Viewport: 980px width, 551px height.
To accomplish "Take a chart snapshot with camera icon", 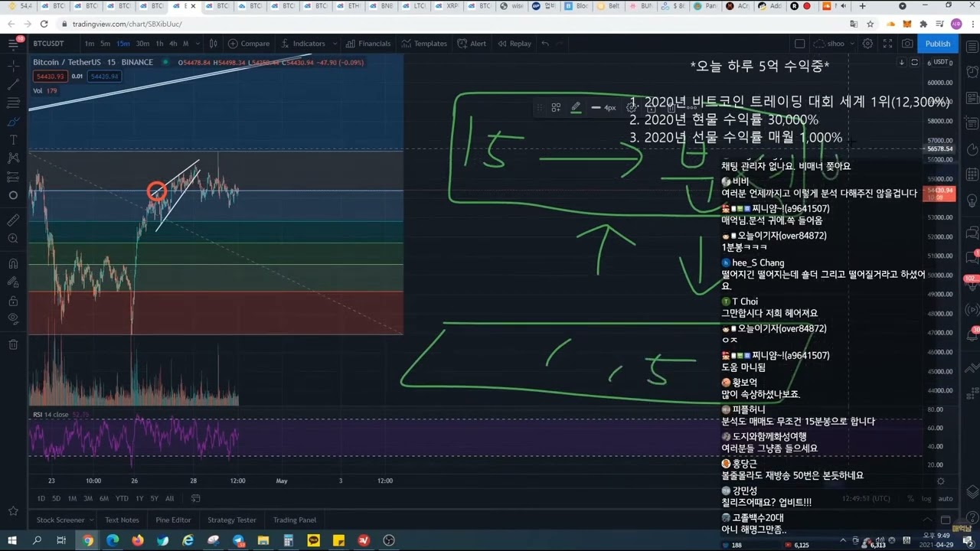I will coord(907,44).
